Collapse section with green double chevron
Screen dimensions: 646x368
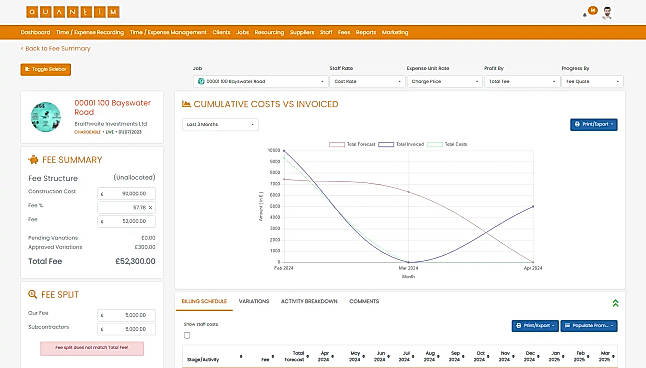615,303
